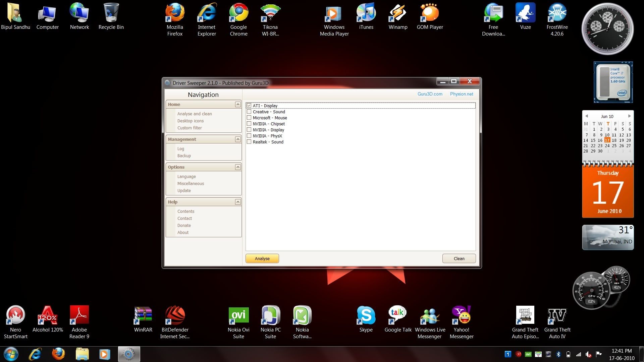Open the Donate page
The width and height of the screenshot is (644, 362).
(184, 226)
